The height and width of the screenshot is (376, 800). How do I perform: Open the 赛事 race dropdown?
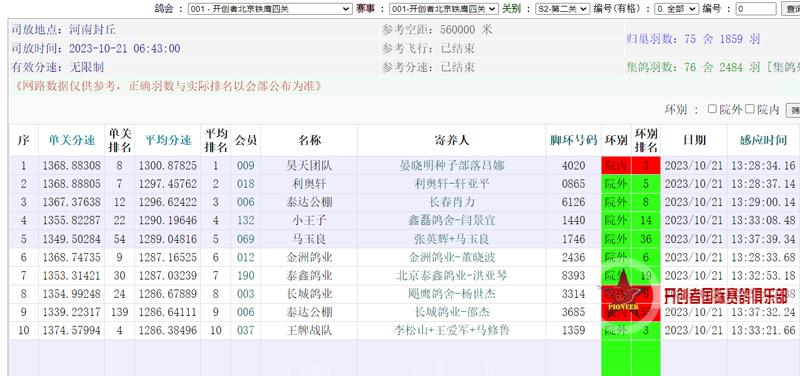[443, 9]
